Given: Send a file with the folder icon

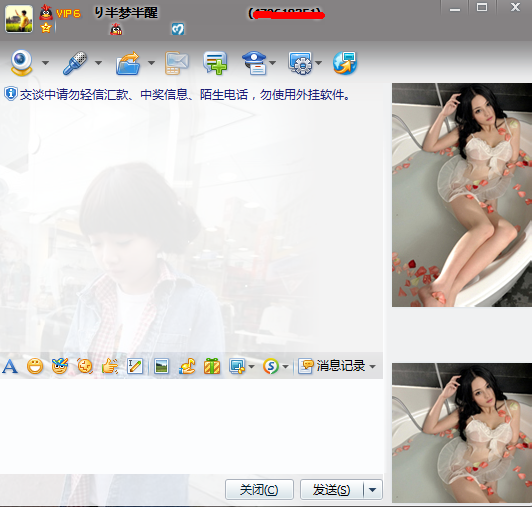Looking at the screenshot, I should click(128, 63).
